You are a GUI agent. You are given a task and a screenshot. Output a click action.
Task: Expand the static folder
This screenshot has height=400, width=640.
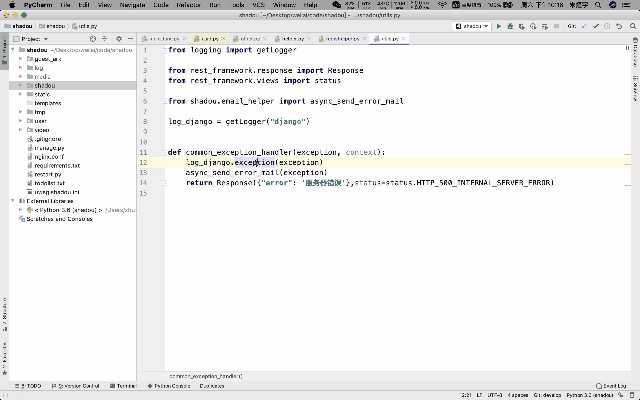point(20,94)
